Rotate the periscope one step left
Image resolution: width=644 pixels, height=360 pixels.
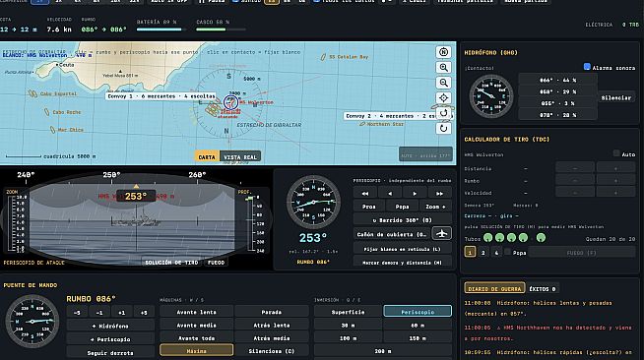click(x=390, y=193)
